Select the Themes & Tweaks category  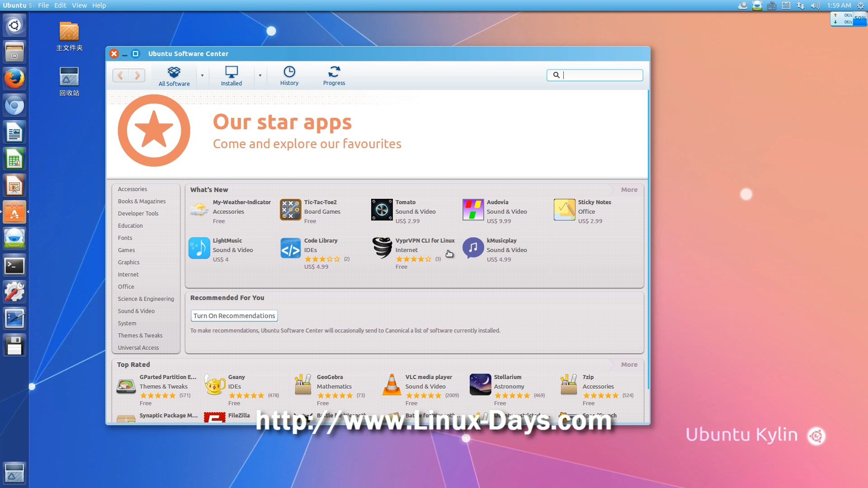[x=140, y=335]
